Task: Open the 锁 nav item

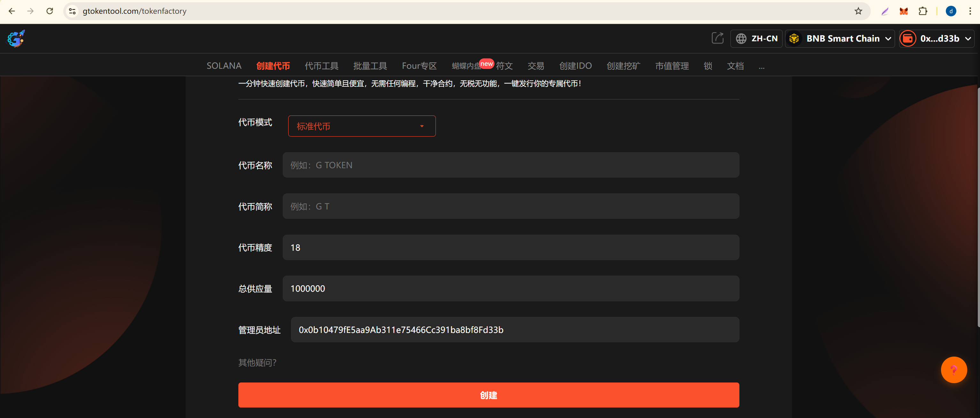Action: click(708, 66)
